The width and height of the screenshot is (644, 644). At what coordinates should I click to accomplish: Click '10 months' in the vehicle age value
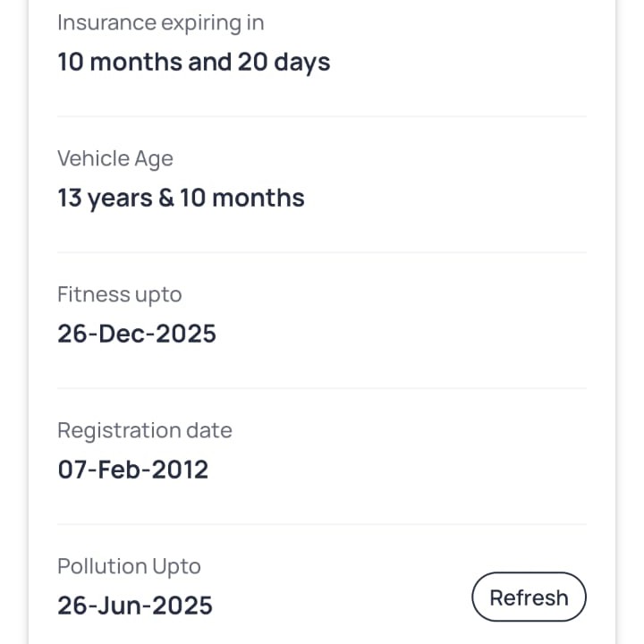(242, 199)
